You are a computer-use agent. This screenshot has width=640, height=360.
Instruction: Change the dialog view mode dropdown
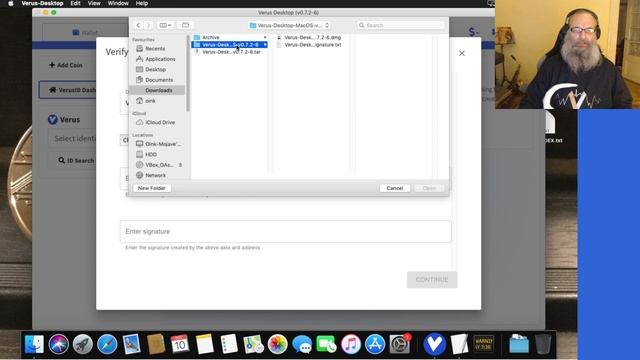click(165, 25)
